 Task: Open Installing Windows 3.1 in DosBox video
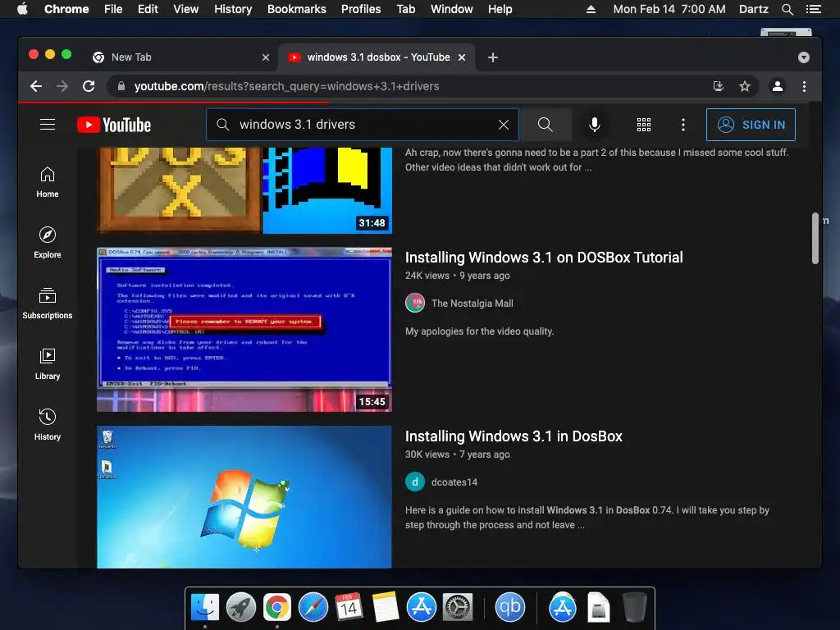514,436
